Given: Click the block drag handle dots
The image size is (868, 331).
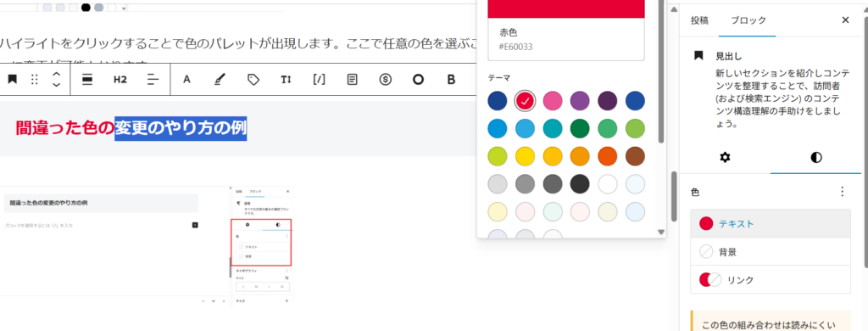Looking at the screenshot, I should [34, 79].
